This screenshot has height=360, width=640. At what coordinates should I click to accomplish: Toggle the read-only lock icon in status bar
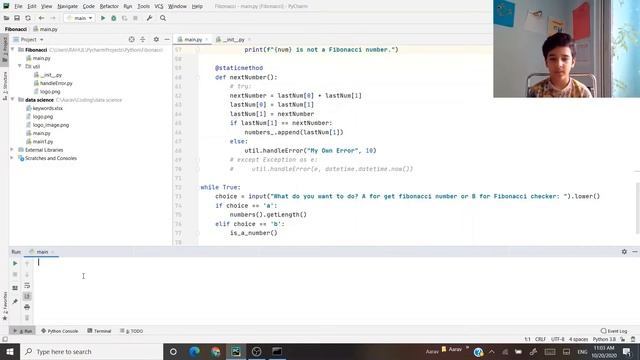(x=622, y=339)
